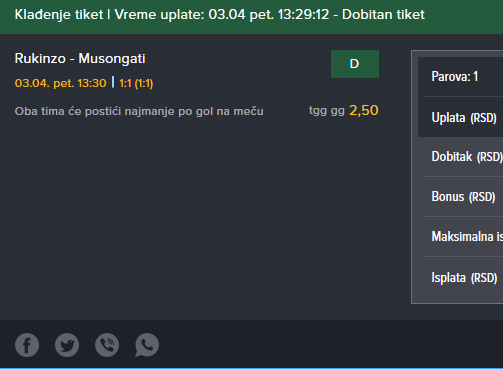Open the Rukinzo - Musongati match
503x369 pixels.
pyautogui.click(x=80, y=59)
